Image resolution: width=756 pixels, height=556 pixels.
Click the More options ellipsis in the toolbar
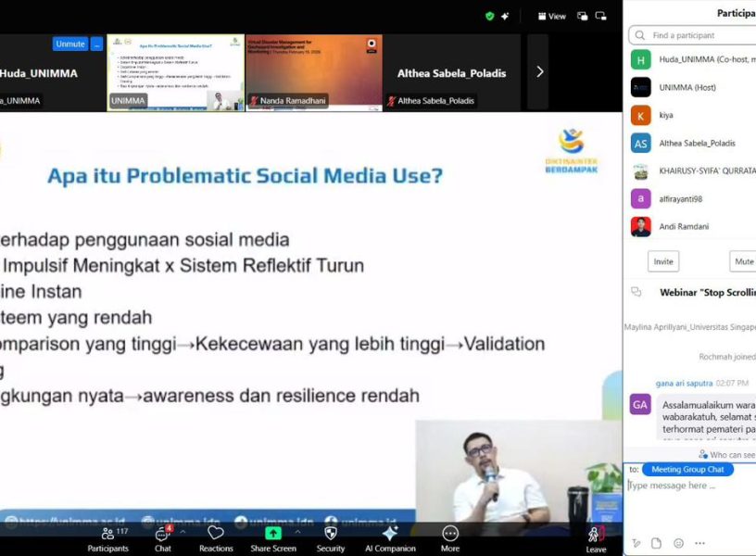click(x=450, y=534)
